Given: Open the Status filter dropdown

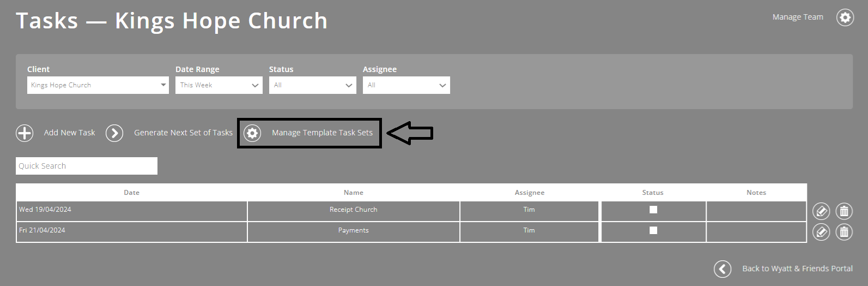Looking at the screenshot, I should point(313,85).
